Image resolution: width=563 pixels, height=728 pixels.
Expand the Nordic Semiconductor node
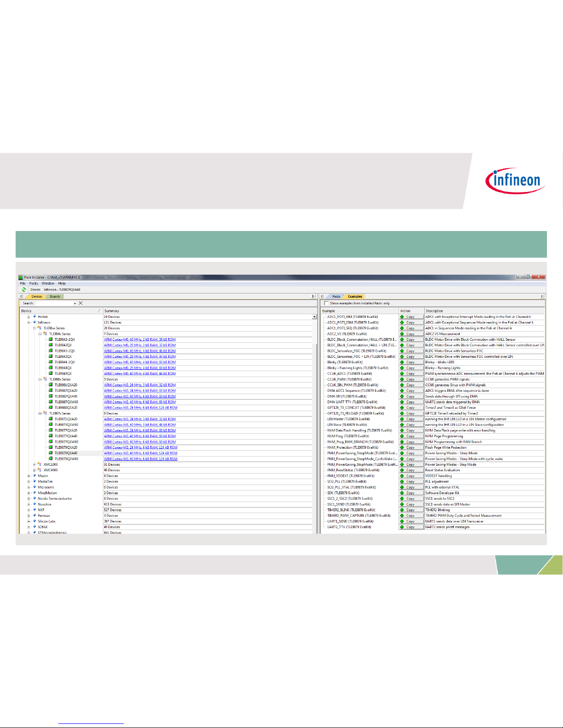click(28, 499)
